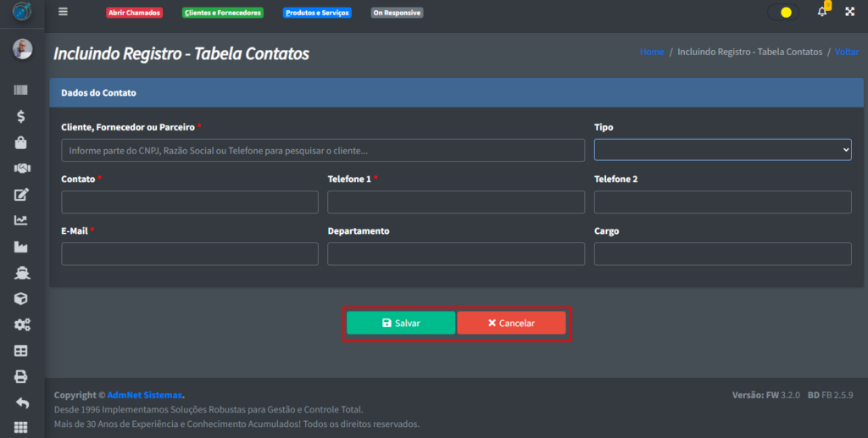Open the handshake icon in sidebar
Viewport: 868px width, 438px height.
point(21,169)
